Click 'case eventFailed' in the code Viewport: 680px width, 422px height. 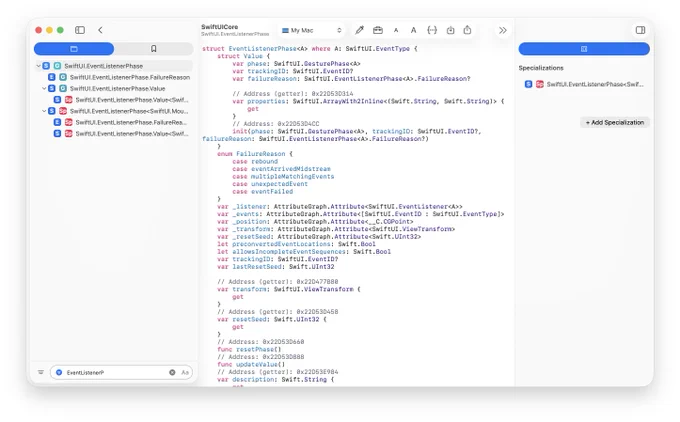262,191
